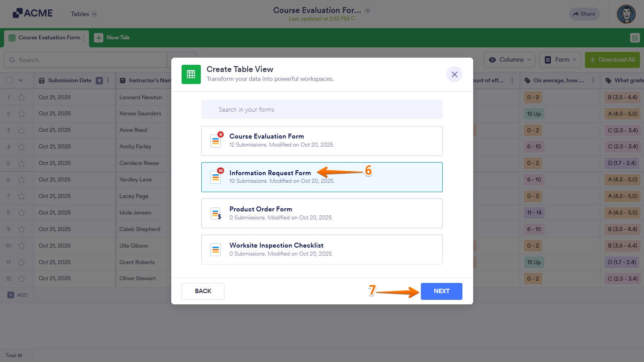Click the calendar icon on Submission Date header
Screen dimensions: 644x362
[42, 80]
